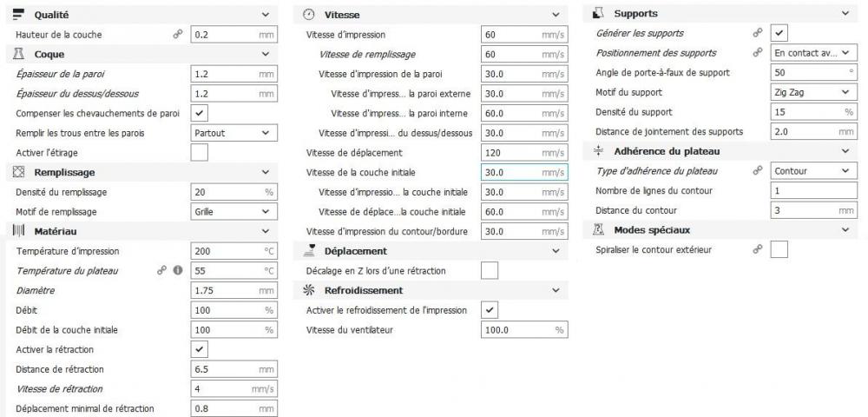Open the Motif de remplissage Grille dropdown
The height and width of the screenshot is (417, 868).
(234, 212)
